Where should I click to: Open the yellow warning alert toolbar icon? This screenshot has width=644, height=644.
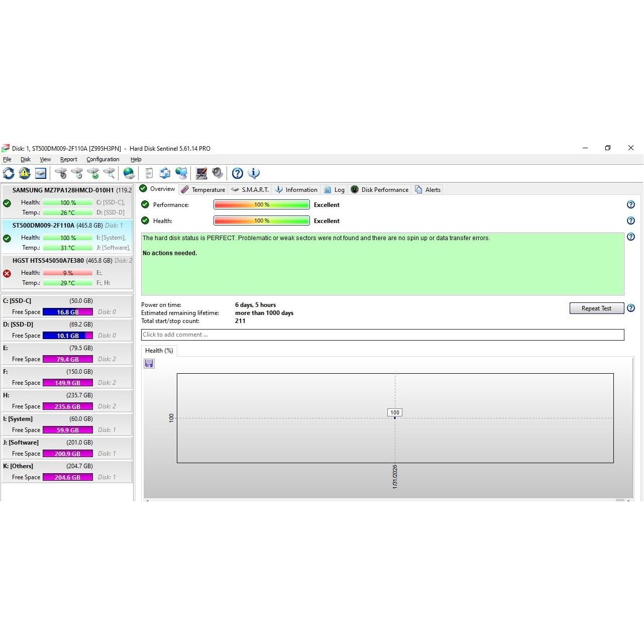25,173
